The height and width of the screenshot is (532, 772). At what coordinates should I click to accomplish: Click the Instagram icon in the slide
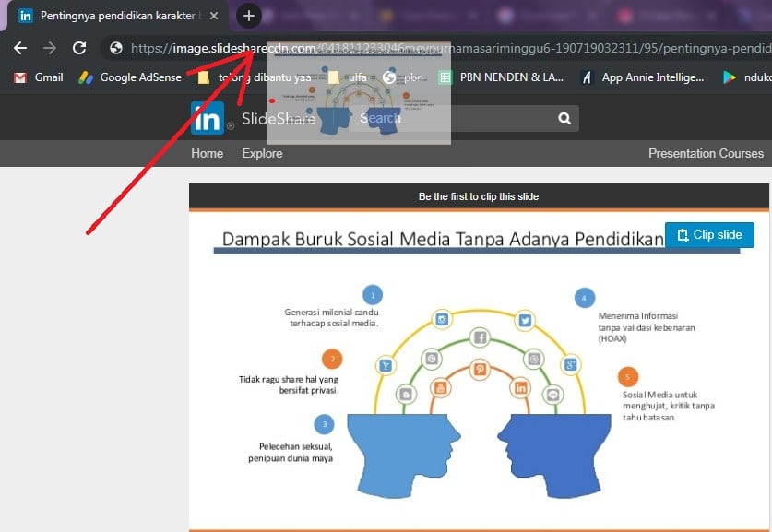coord(442,319)
